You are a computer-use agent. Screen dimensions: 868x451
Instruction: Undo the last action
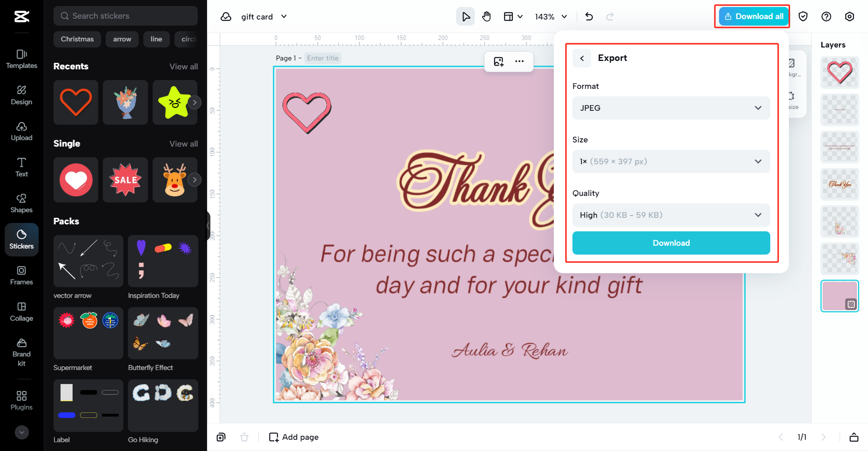(x=589, y=16)
